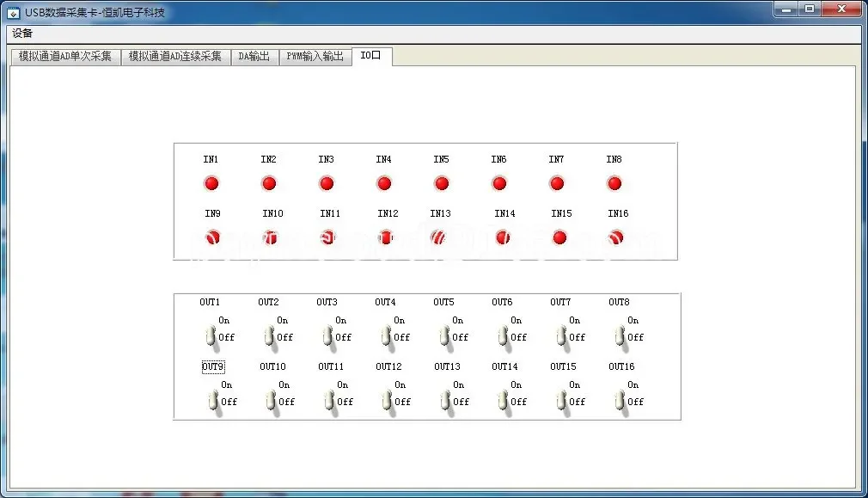This screenshot has width=868, height=498.
Task: Click the IN6 red indicator LED
Action: (x=499, y=183)
